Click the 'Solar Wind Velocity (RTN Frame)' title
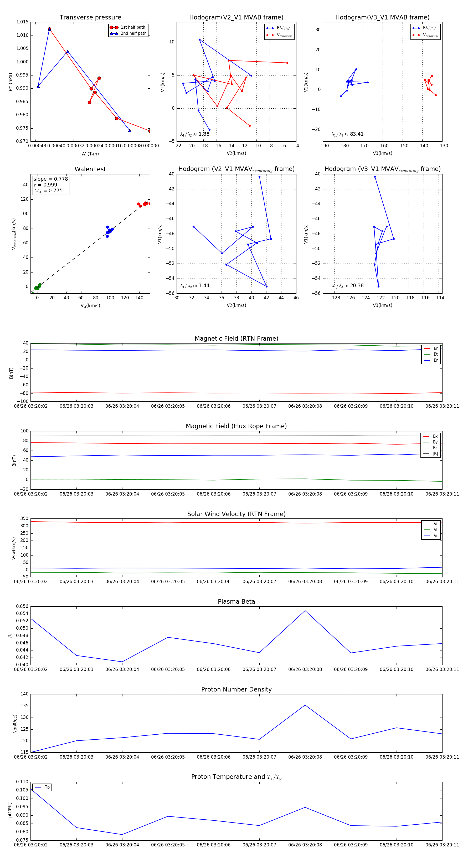Image resolution: width=473 pixels, height=868 pixels. [x=236, y=514]
